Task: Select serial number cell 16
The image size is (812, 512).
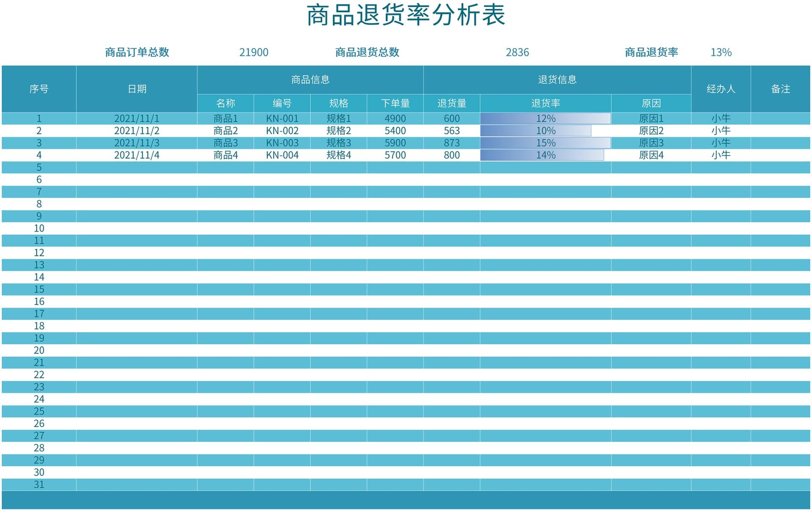Action: [x=39, y=301]
